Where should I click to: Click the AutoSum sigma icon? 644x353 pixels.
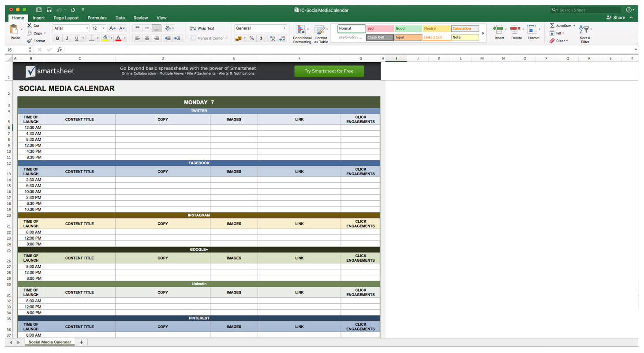(552, 26)
